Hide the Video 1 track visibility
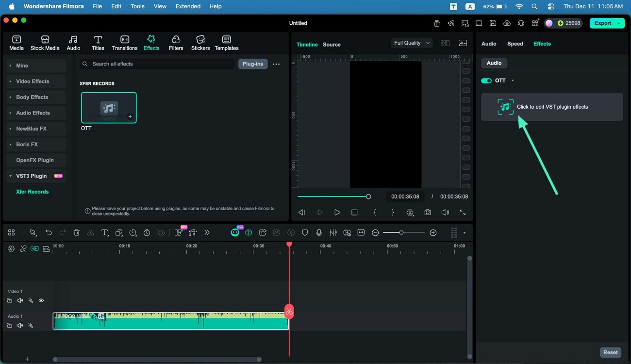631x364 pixels. [x=41, y=300]
